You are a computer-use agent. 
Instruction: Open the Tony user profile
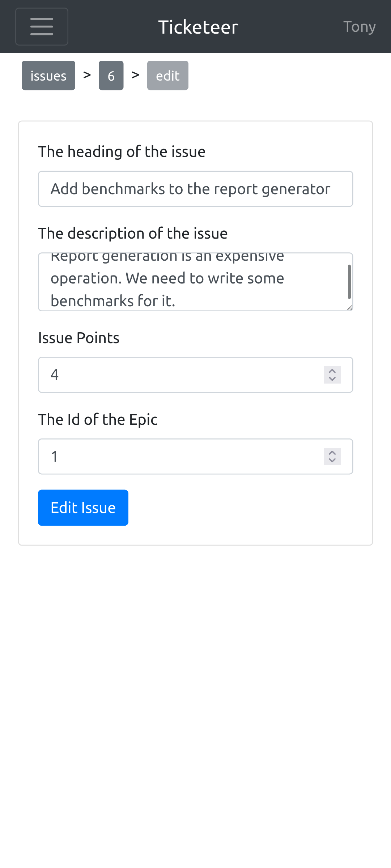point(360,26)
